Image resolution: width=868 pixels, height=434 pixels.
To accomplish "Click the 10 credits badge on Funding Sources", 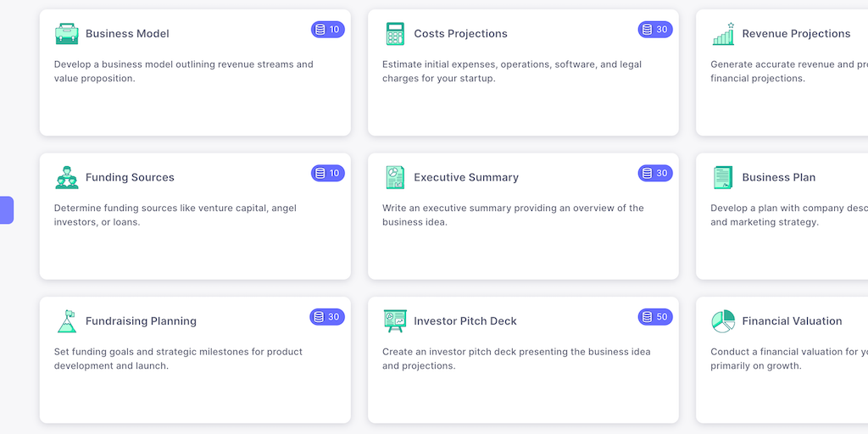I will point(327,173).
